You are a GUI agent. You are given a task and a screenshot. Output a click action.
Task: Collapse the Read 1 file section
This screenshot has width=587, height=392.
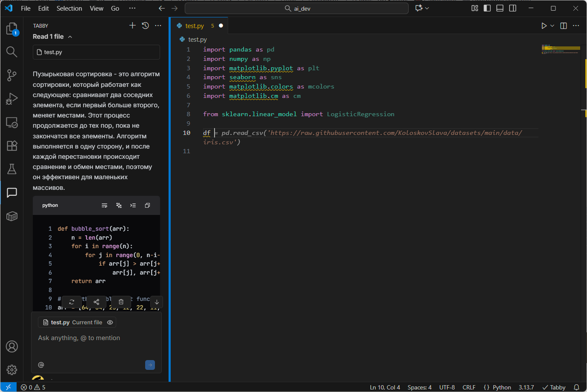pyautogui.click(x=70, y=37)
